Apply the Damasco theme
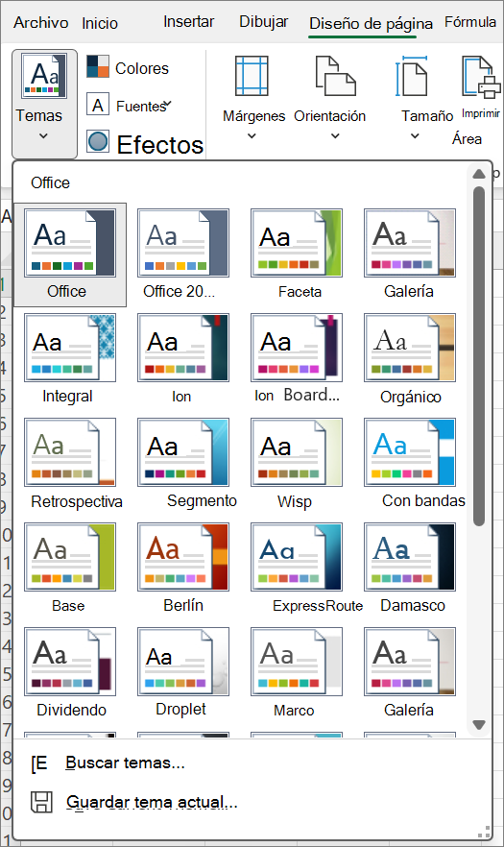504x847 pixels. pyautogui.click(x=410, y=569)
